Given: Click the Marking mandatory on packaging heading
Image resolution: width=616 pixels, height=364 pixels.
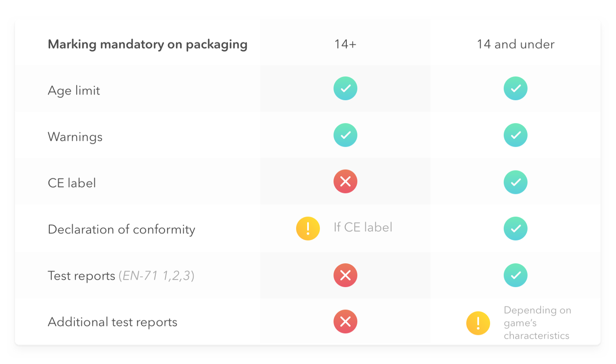Looking at the screenshot, I should pos(147,45).
